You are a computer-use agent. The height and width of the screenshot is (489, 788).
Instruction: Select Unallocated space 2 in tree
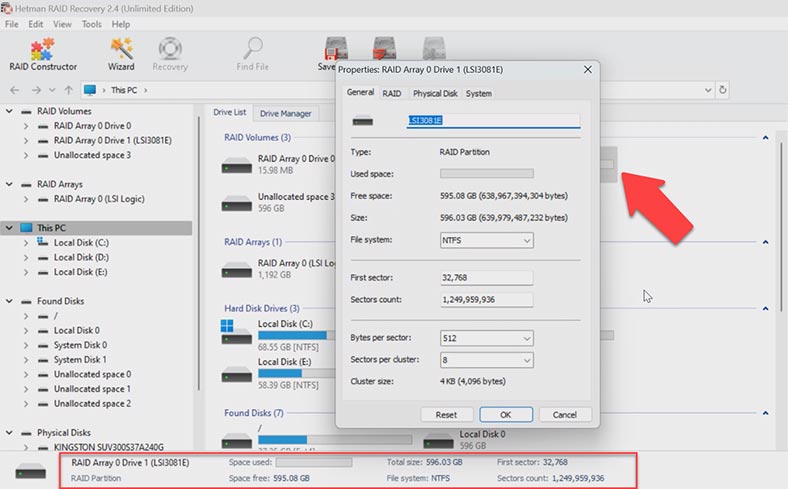pos(92,404)
